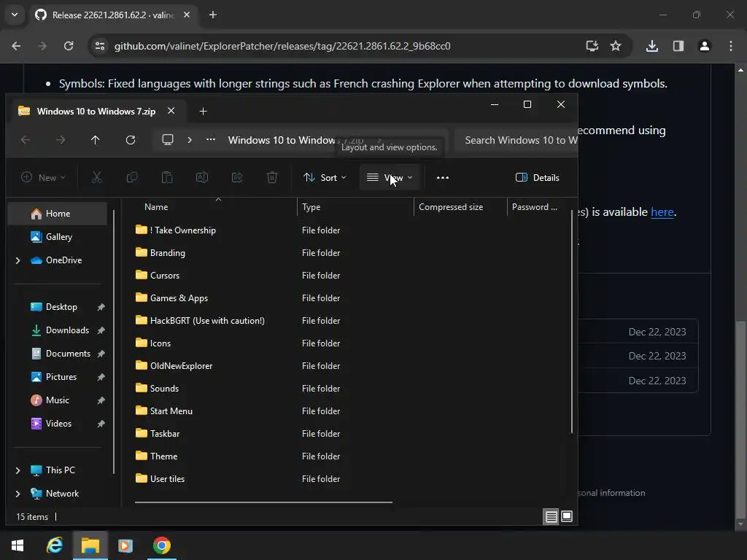The width and height of the screenshot is (747, 560).
Task: Click the Paste clipboard icon in Explorer toolbar
Action: pyautogui.click(x=167, y=178)
